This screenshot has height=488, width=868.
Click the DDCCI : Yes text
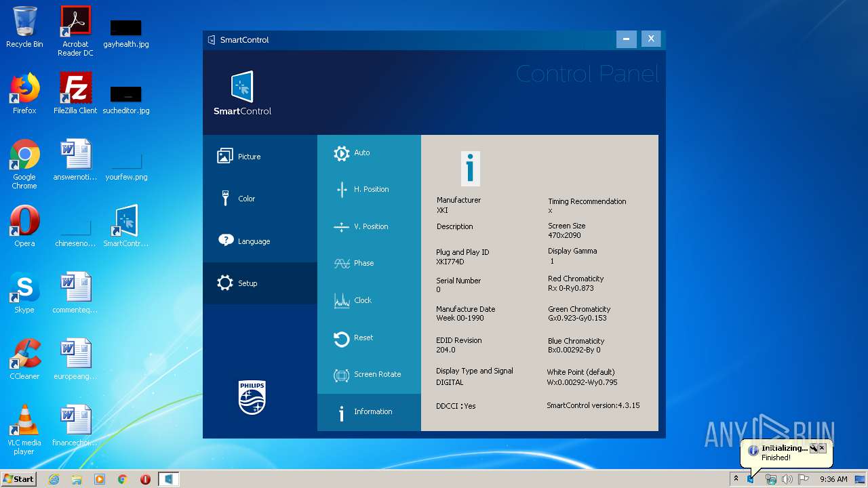click(456, 406)
